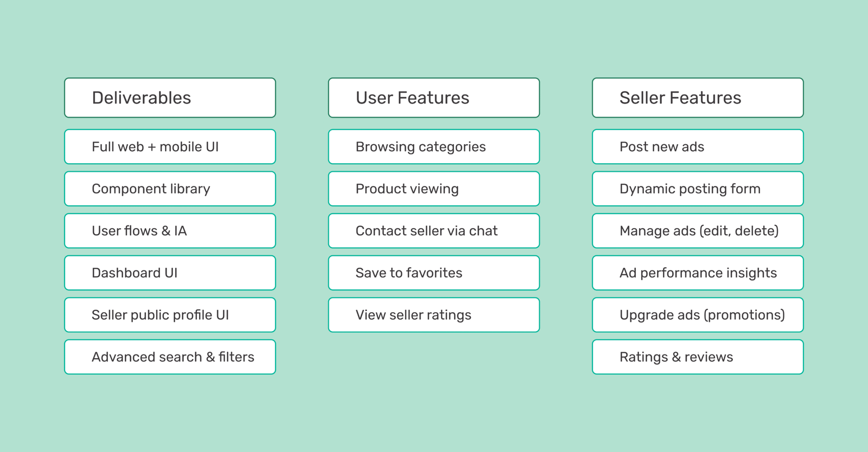Screen dimensions: 868x452
Task: Select the User Features header
Action: pyautogui.click(x=433, y=98)
